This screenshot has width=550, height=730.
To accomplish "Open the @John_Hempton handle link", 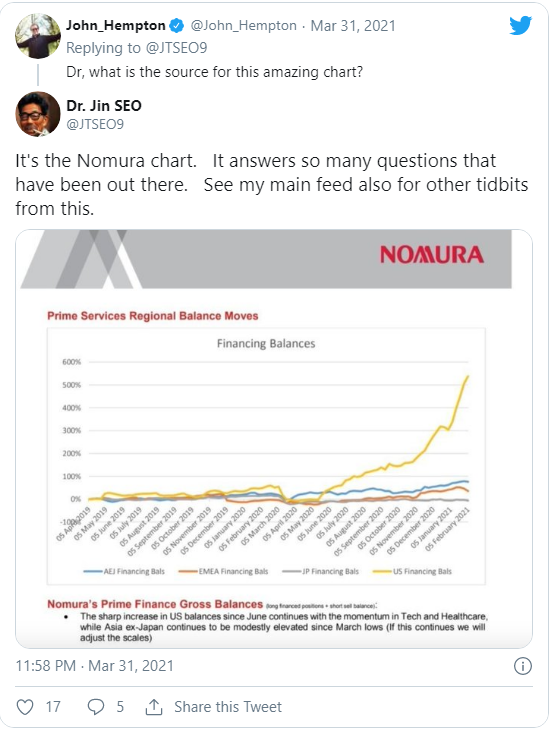I will click(x=244, y=26).
